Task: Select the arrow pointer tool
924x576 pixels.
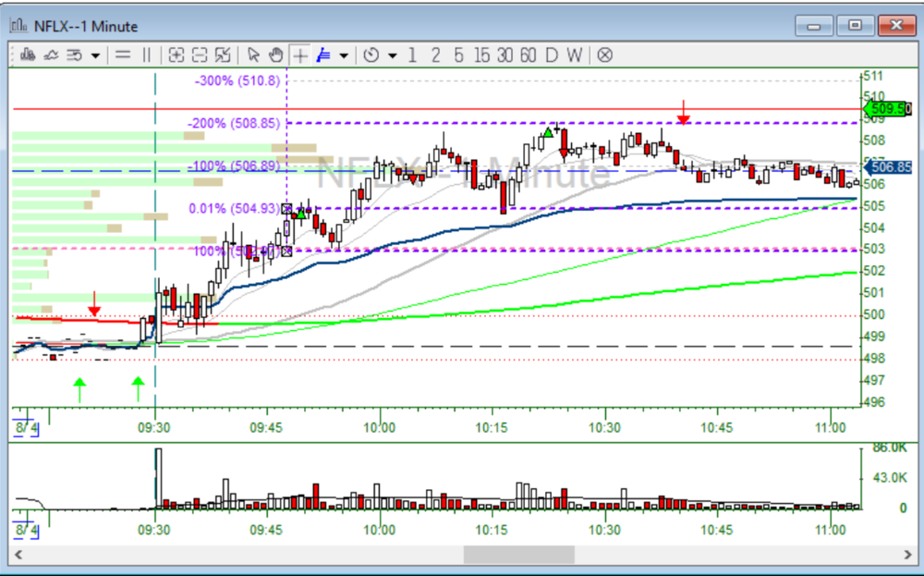Action: coord(254,55)
